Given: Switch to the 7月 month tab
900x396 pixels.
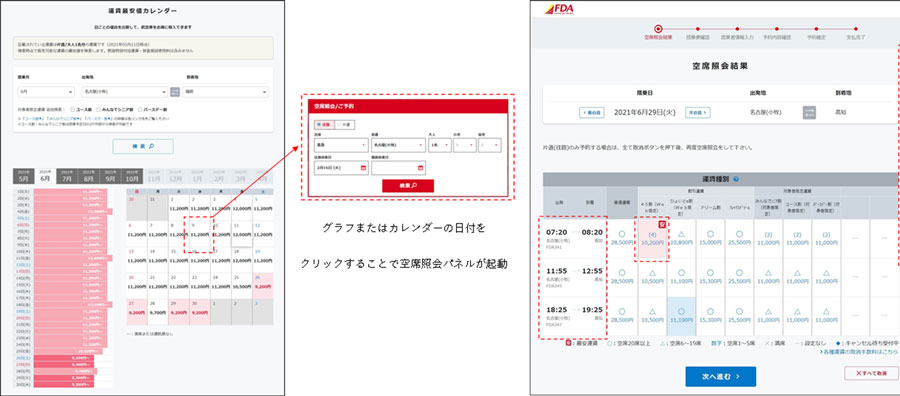Looking at the screenshot, I should point(67,176).
